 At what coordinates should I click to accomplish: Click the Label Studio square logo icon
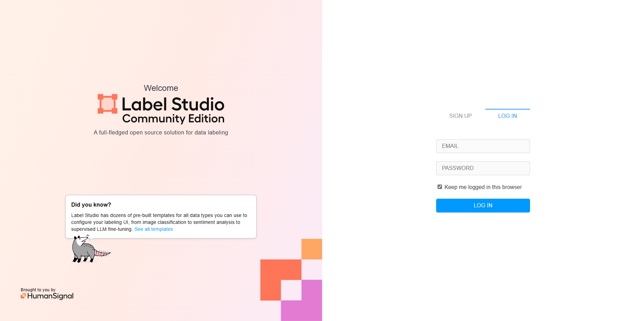(x=107, y=104)
